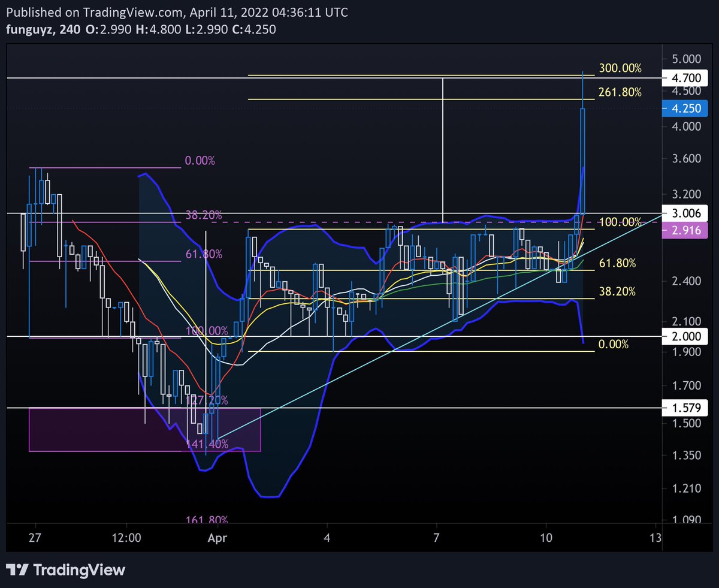Image resolution: width=719 pixels, height=588 pixels.
Task: Click the 1.090 price scale value
Action: point(686,520)
